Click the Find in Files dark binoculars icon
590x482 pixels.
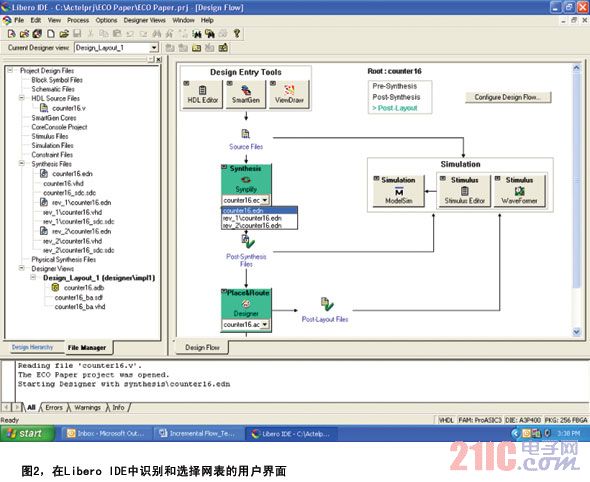click(210, 34)
